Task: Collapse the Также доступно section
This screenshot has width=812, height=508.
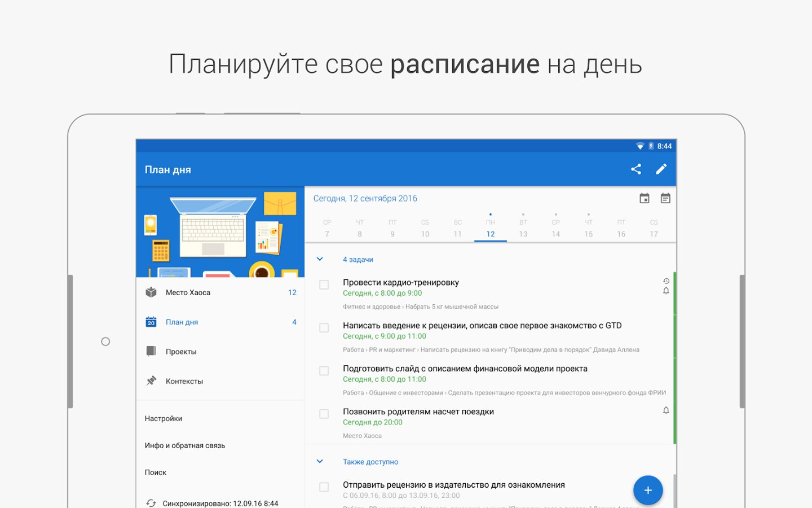Action: pos(320,461)
